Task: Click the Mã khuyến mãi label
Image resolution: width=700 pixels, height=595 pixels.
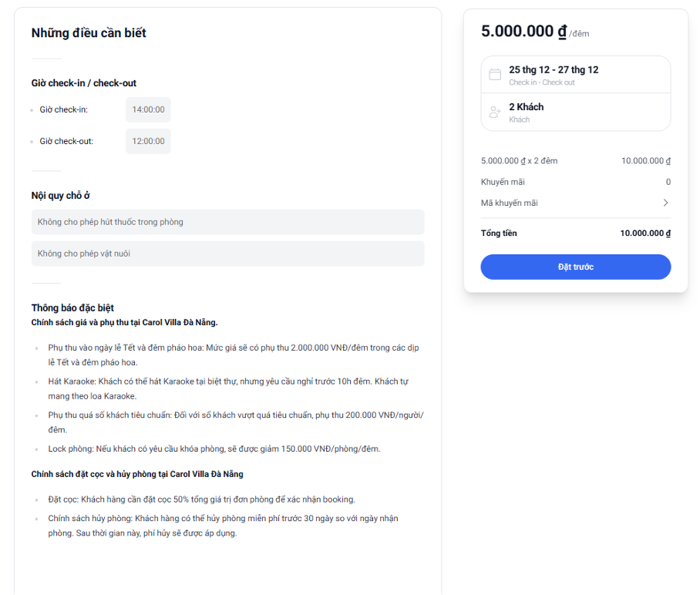Action: point(509,203)
